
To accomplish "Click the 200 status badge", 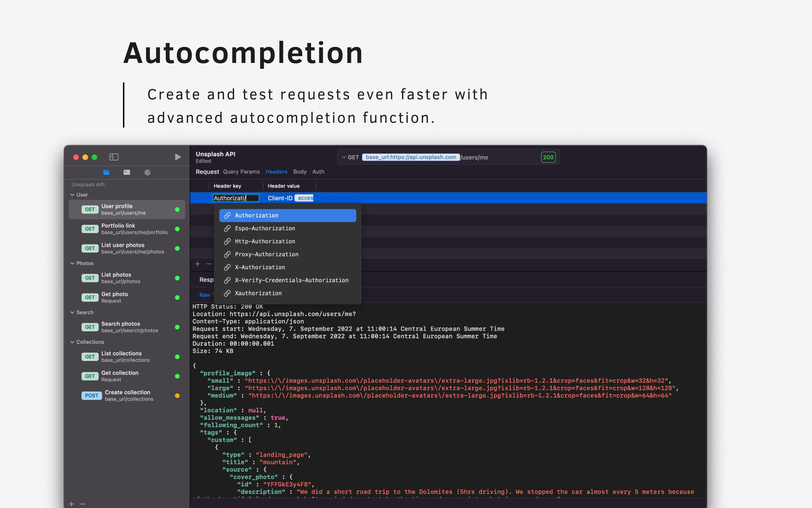I will (x=548, y=157).
